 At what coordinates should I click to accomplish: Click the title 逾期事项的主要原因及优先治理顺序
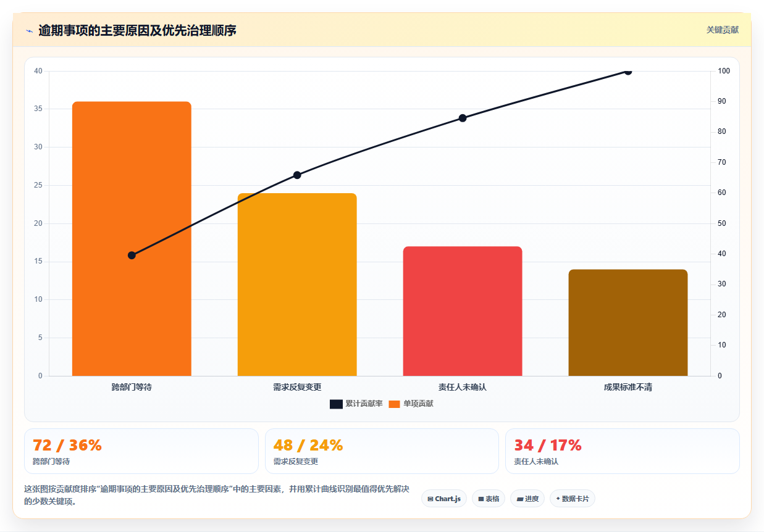137,30
